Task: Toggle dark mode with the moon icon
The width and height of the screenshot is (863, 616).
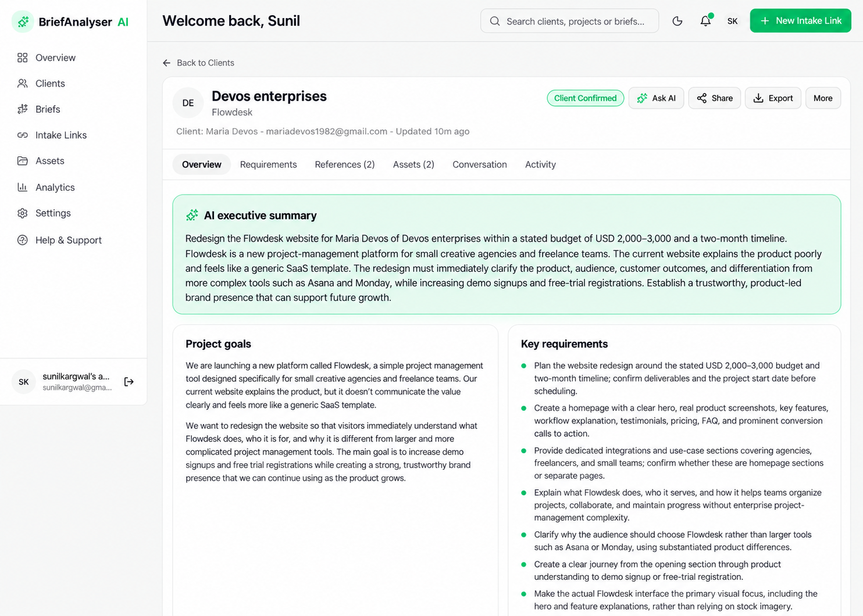Action: [677, 21]
